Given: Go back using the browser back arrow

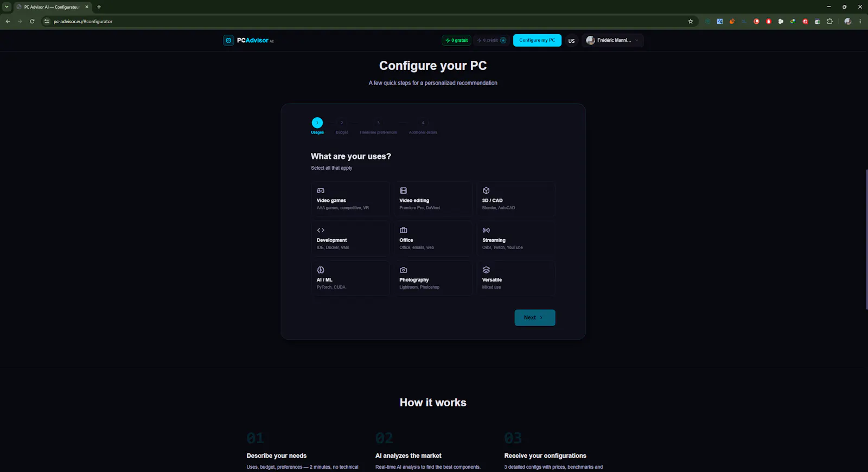Looking at the screenshot, I should (8, 22).
